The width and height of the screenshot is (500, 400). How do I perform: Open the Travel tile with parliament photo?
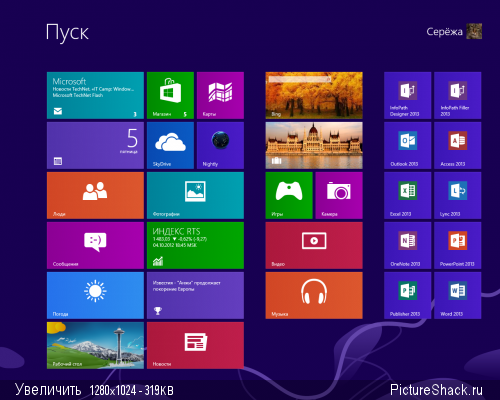coord(314,145)
